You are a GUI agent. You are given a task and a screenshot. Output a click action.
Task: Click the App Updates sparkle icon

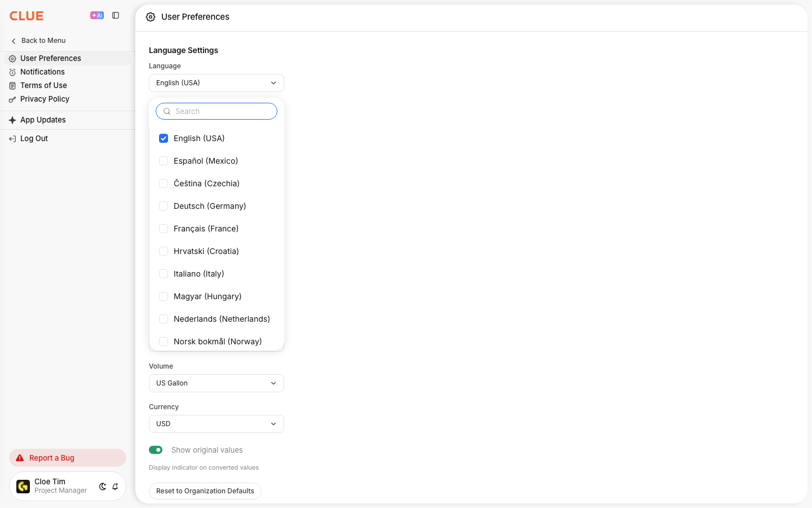12,120
